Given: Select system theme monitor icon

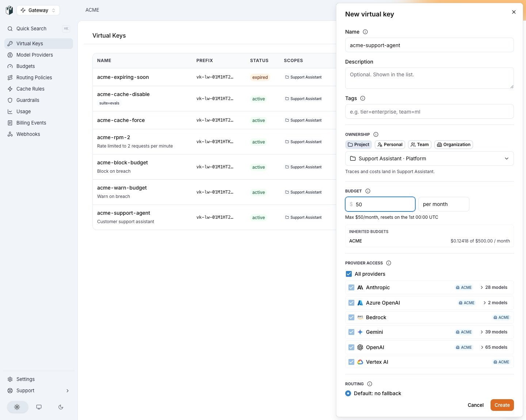Looking at the screenshot, I should pos(39,407).
